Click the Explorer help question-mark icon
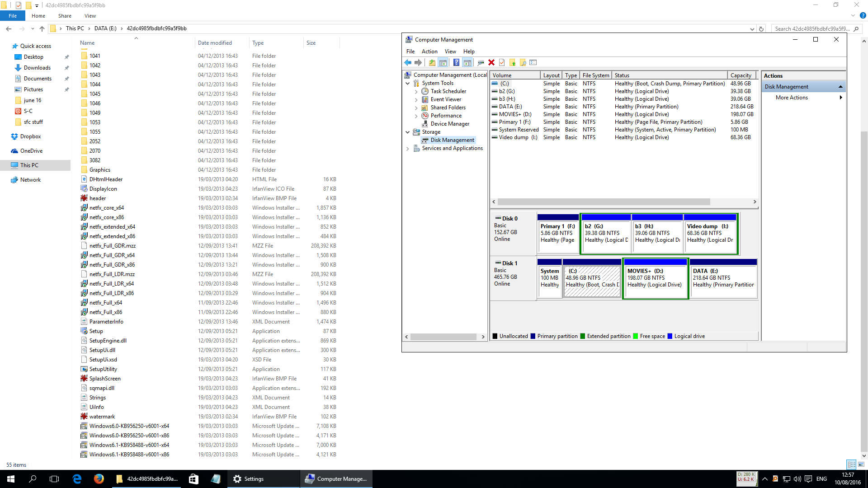Image resolution: width=868 pixels, height=488 pixels. coord(863,15)
